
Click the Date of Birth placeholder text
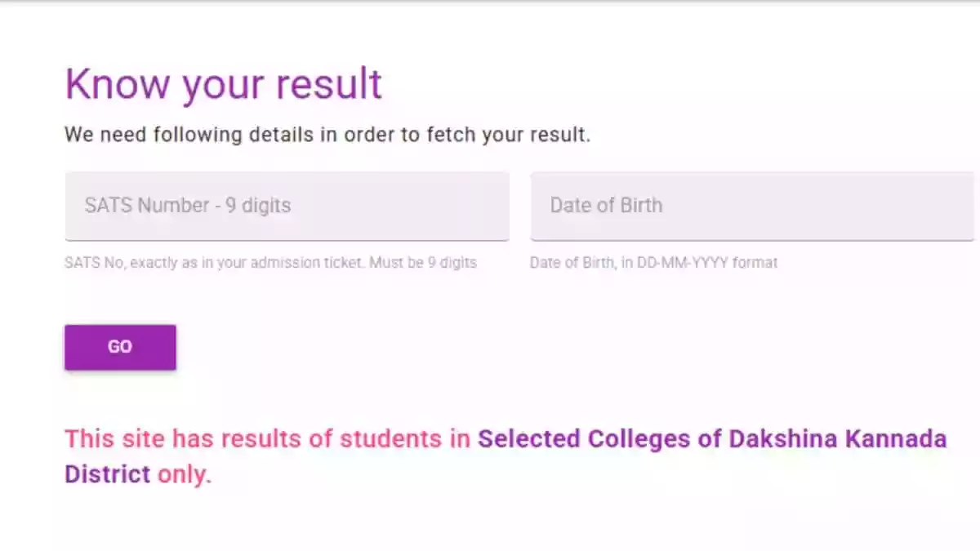606,206
